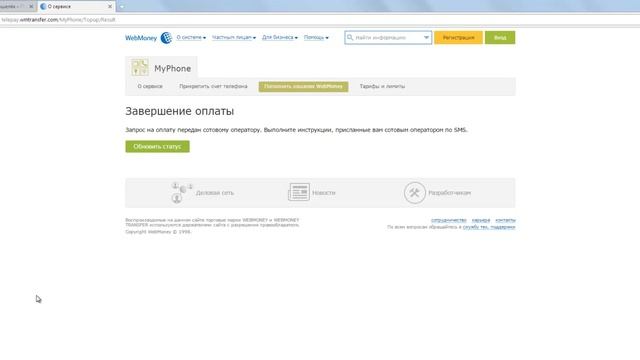Expand the Частным лицам menu
Screen dimensions: 640x360
pos(234,38)
